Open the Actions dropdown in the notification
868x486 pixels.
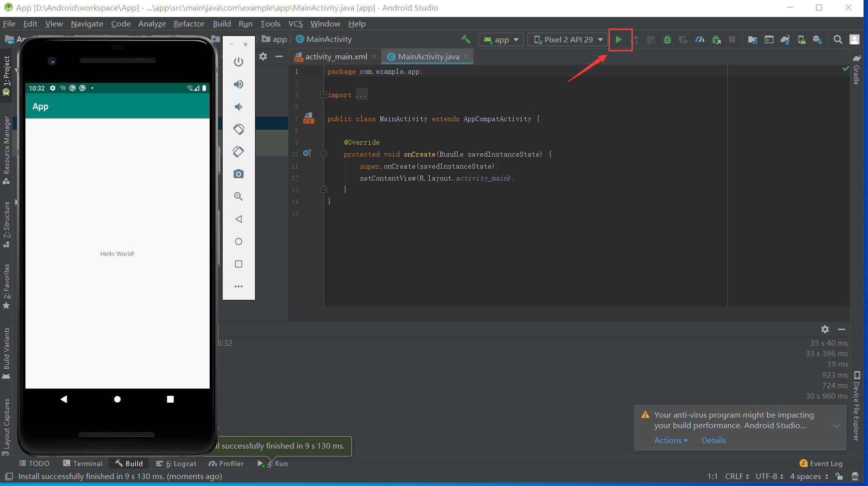[x=671, y=440]
